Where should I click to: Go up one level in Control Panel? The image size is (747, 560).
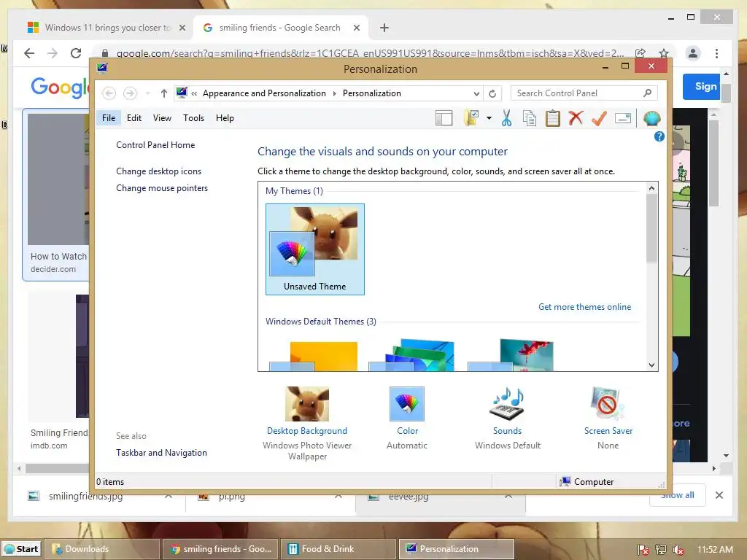pos(164,93)
